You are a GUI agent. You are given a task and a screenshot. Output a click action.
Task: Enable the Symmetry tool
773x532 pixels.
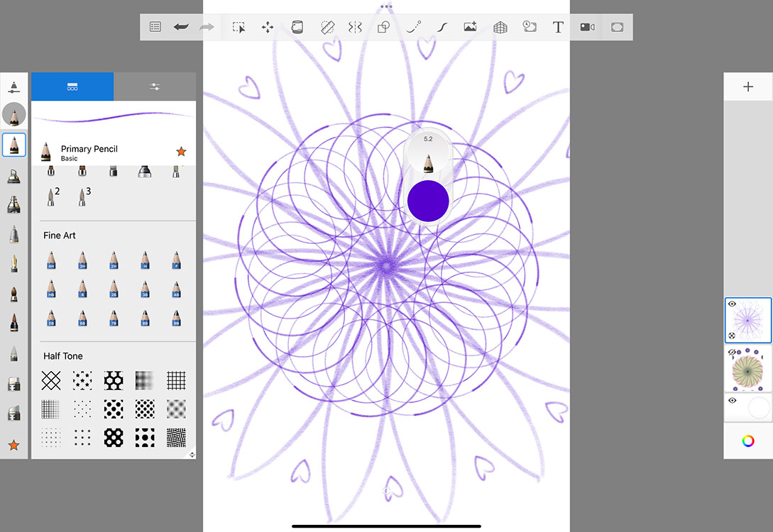pos(355,27)
